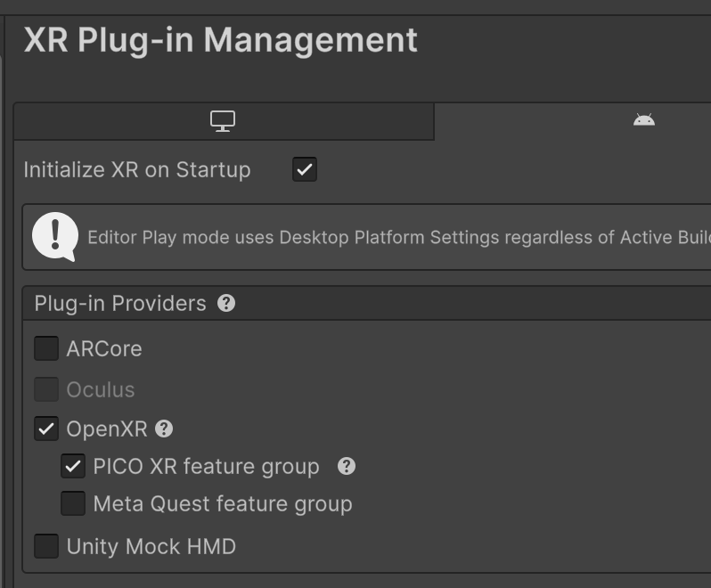The width and height of the screenshot is (711, 588).
Task: Click the PICO XR feature group label
Action: point(206,466)
